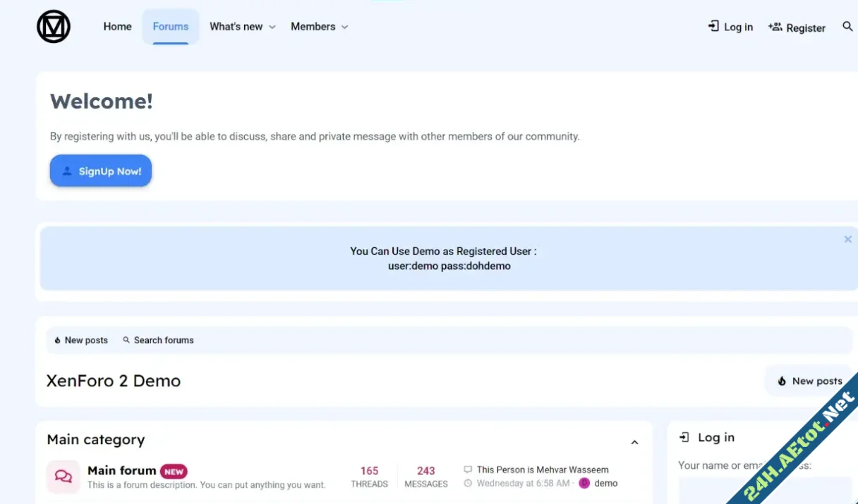The height and width of the screenshot is (504, 858).
Task: Click the Main forum chat bubble icon
Action: pyautogui.click(x=64, y=477)
